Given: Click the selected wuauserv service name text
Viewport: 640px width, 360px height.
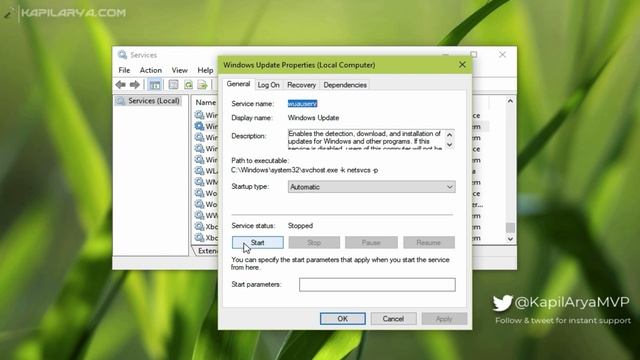Looking at the screenshot, I should (302, 104).
